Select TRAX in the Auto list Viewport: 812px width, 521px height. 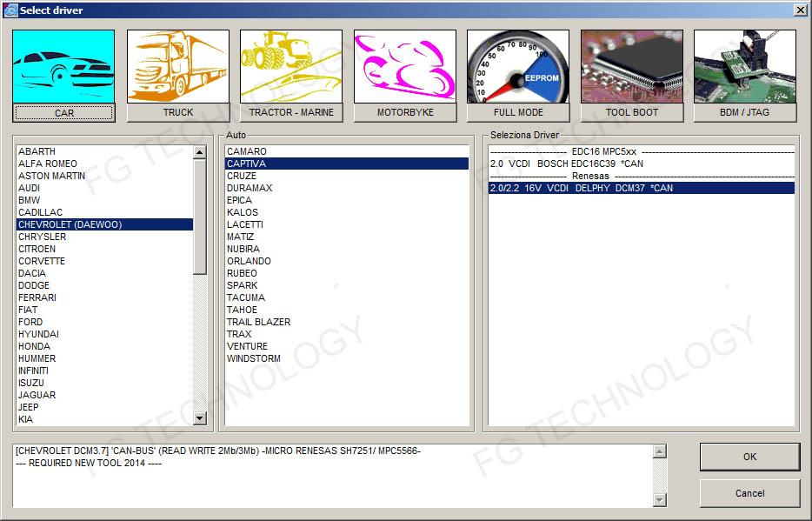coord(347,334)
